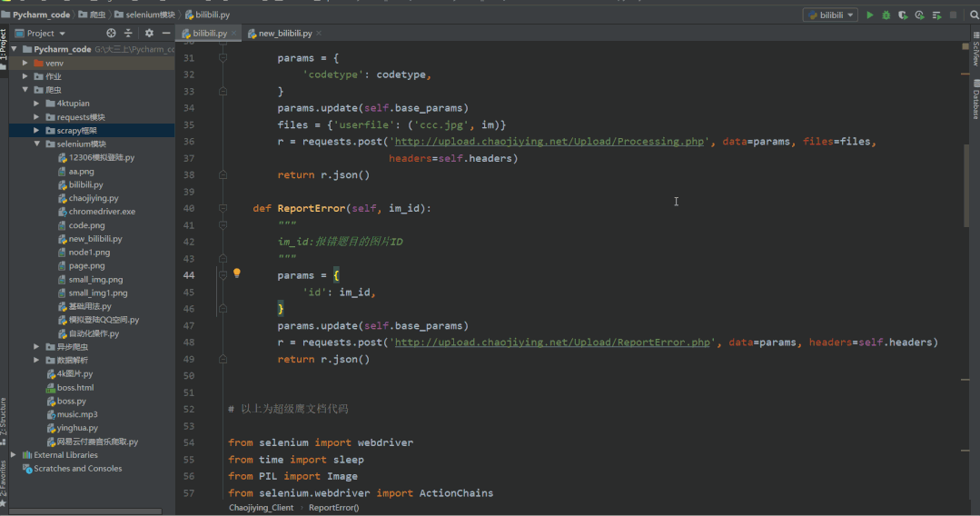Fold the ReportError method with the line 40 gutter marker
The image size is (980, 516).
(x=223, y=208)
